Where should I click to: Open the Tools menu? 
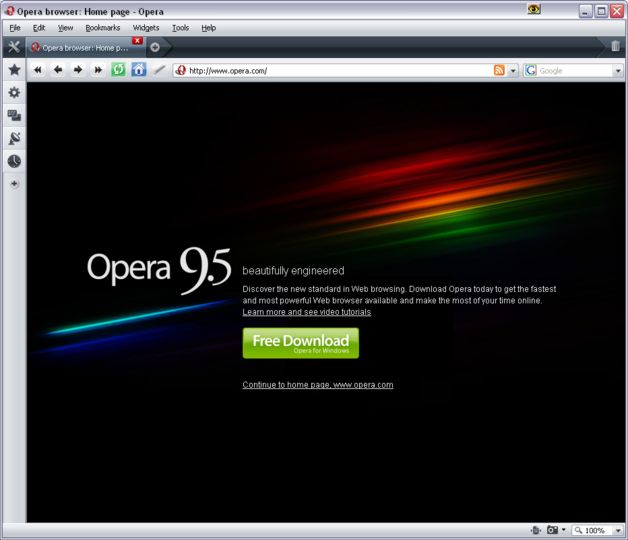180,28
